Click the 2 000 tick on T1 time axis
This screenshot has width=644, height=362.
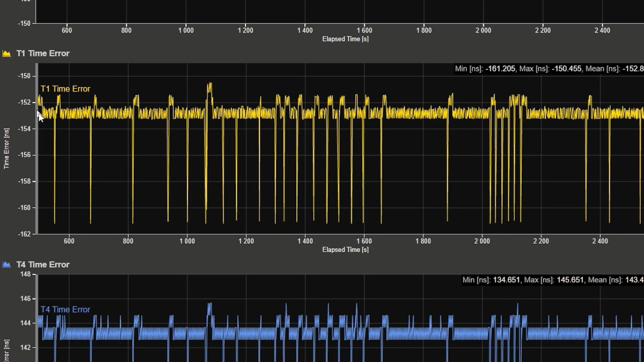tap(482, 241)
